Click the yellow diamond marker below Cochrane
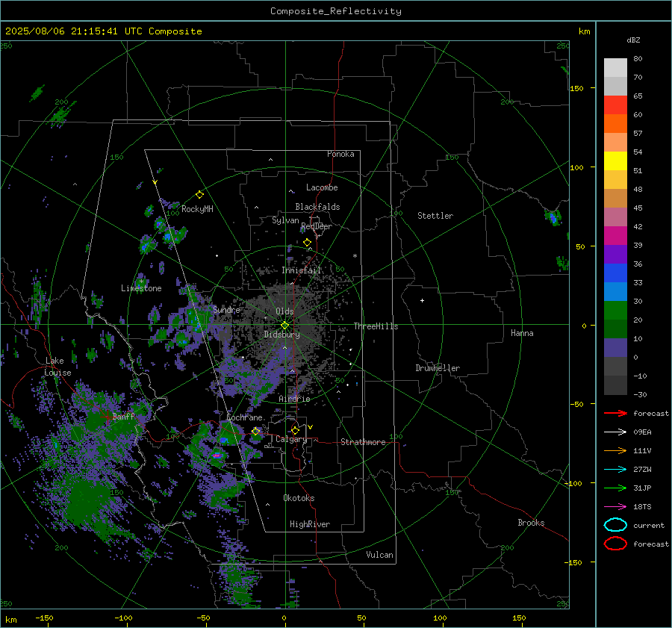The height and width of the screenshot is (628, 672). pos(256,432)
